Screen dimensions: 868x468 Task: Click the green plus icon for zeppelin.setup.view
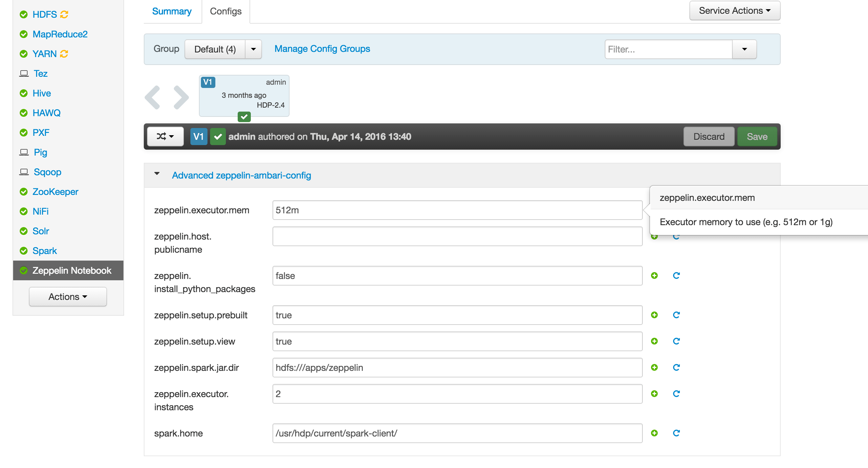pos(654,341)
